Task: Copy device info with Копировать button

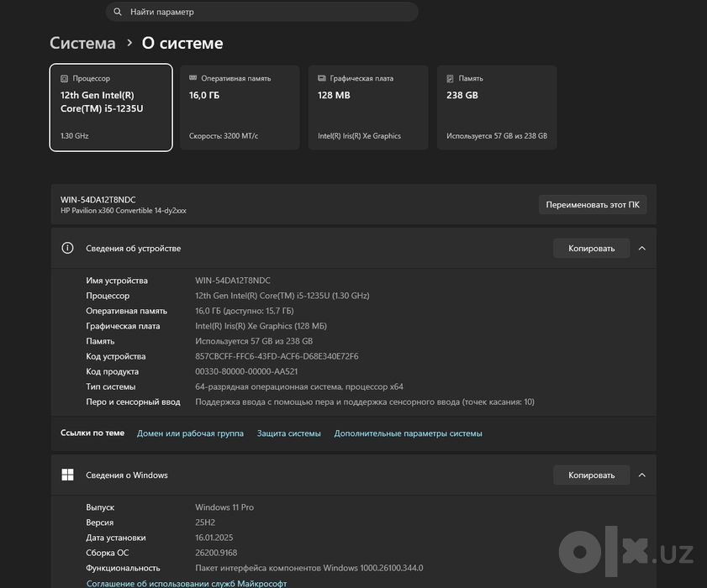Action: point(591,249)
